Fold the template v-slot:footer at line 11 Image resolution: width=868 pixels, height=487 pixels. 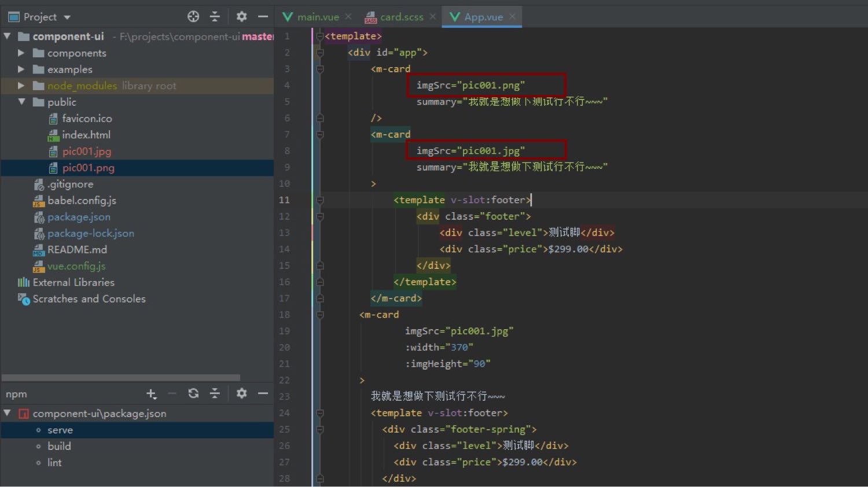pos(320,200)
